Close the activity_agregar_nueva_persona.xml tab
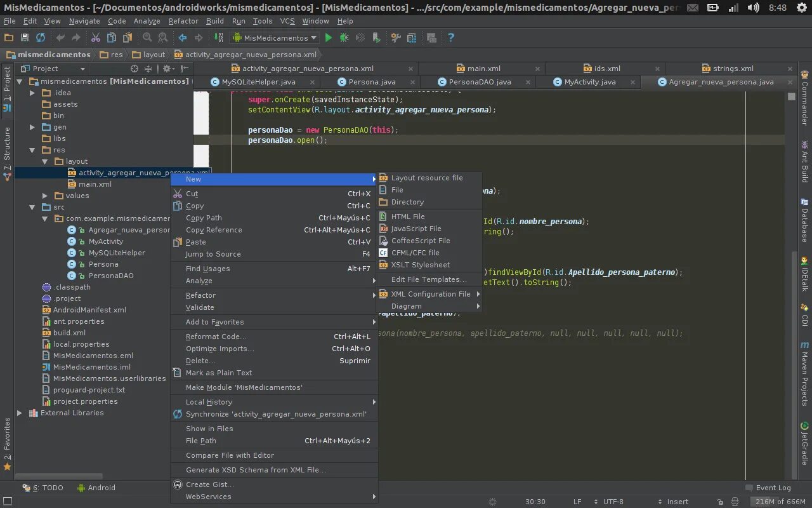The image size is (812, 508). (x=411, y=69)
